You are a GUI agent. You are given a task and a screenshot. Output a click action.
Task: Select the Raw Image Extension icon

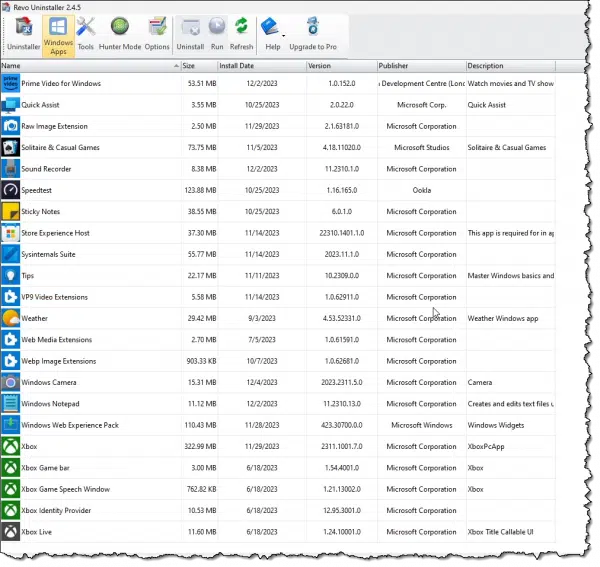point(10,126)
